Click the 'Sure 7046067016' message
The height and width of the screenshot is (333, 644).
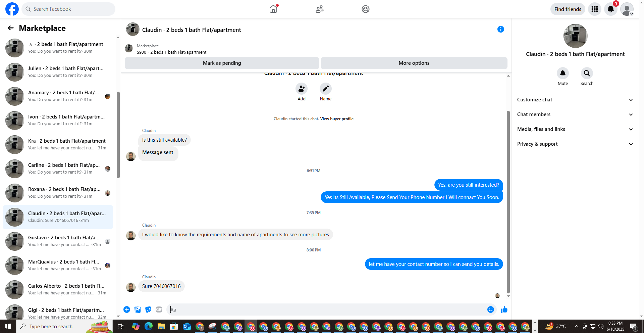[x=161, y=286]
